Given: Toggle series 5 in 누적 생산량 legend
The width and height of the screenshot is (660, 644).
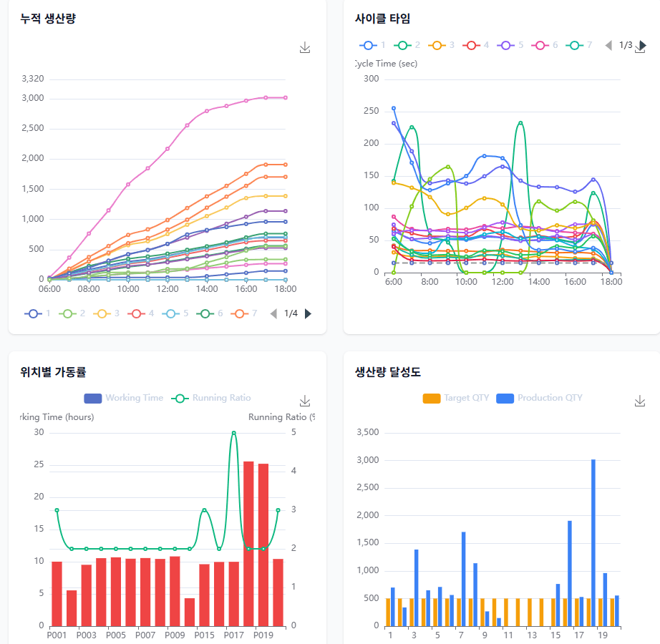Looking at the screenshot, I should pyautogui.click(x=175, y=313).
